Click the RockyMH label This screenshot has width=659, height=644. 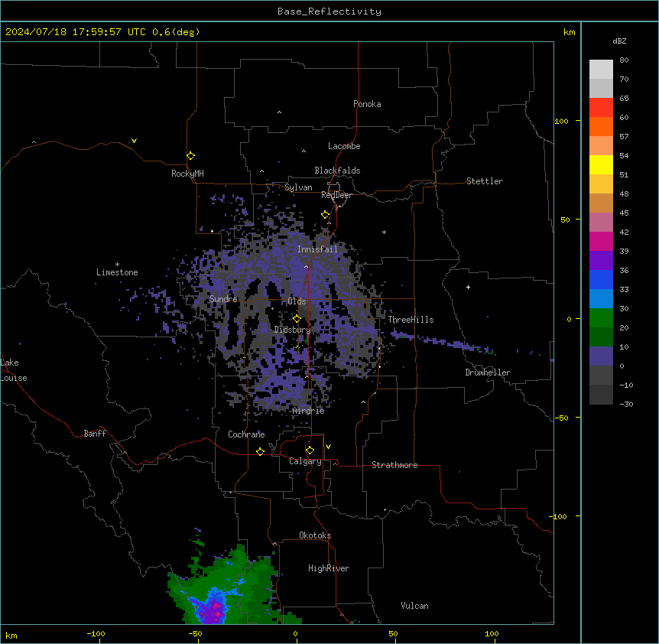(x=187, y=174)
